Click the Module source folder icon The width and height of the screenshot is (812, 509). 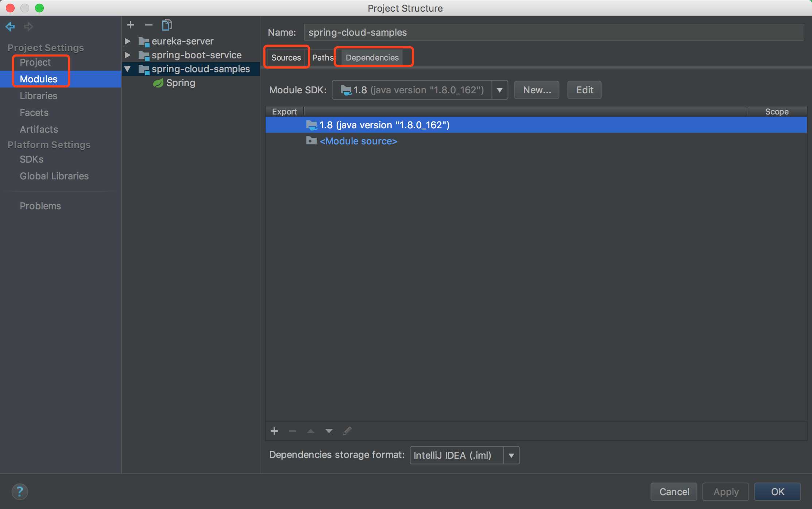coord(311,141)
